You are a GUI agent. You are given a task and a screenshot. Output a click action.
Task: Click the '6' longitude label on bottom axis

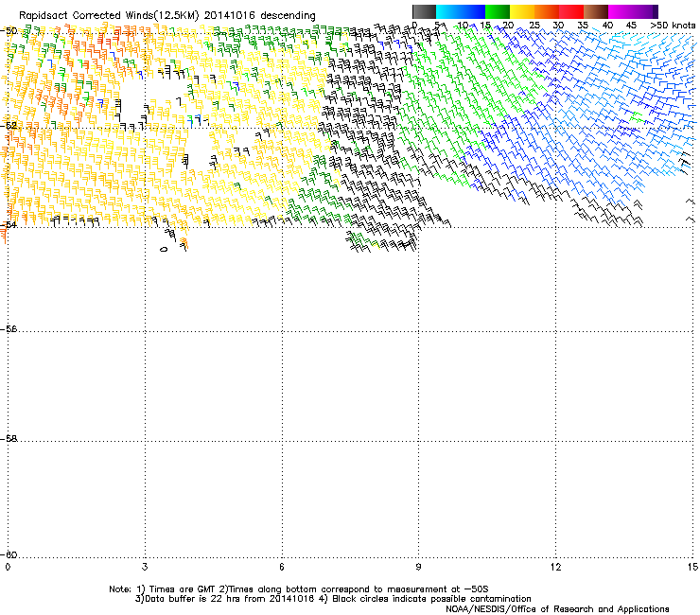tap(282, 567)
